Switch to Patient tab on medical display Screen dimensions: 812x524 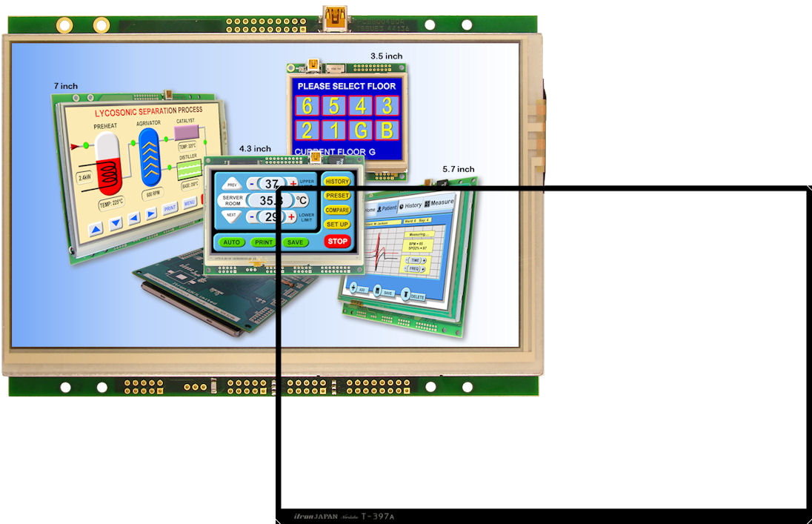pos(386,208)
